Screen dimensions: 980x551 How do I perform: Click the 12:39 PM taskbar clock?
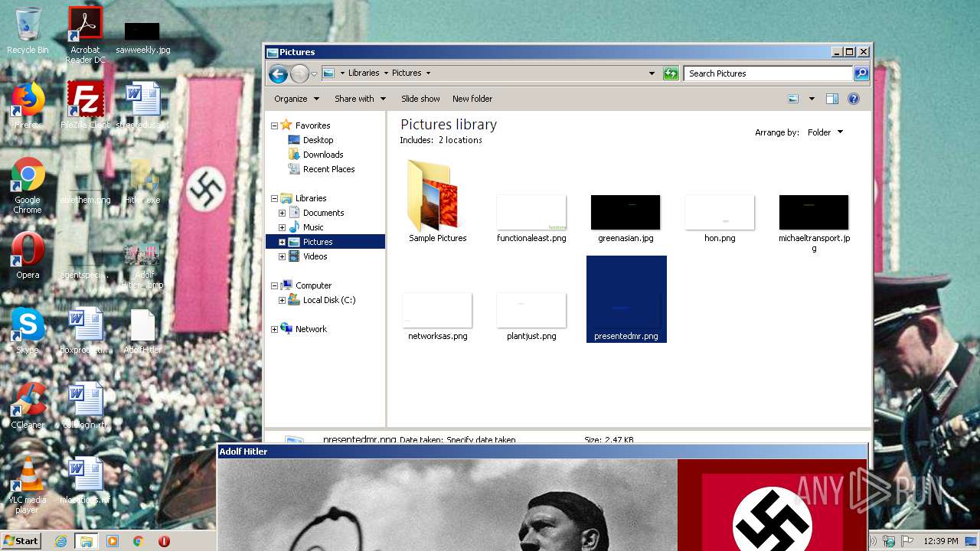[x=940, y=541]
